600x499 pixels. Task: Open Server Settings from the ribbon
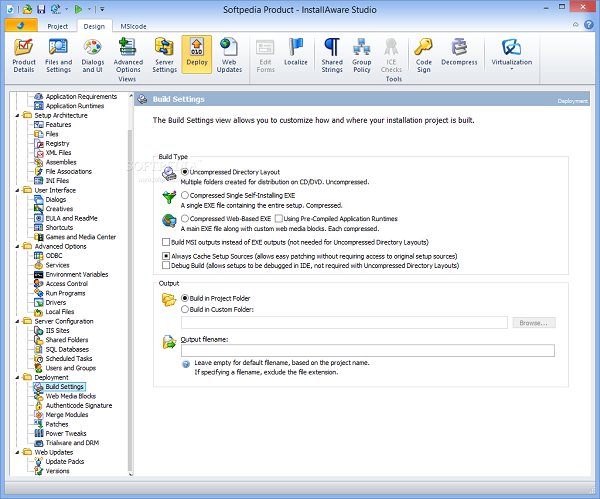(164, 56)
